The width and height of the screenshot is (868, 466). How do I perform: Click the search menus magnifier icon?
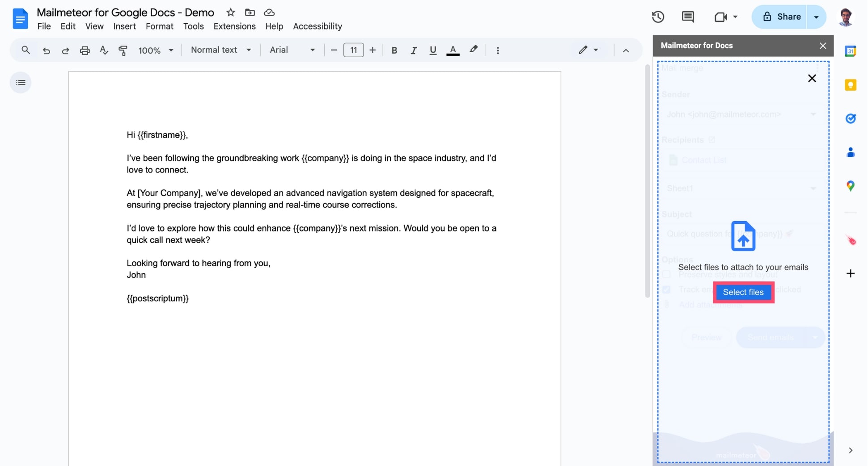pos(25,50)
